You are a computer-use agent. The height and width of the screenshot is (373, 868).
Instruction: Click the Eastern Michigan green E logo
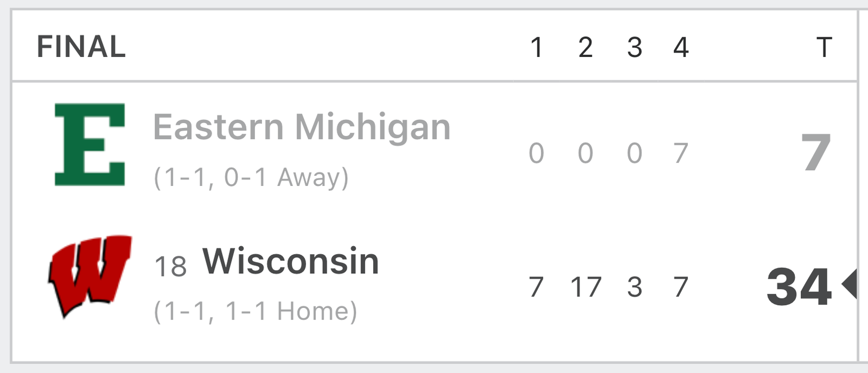pos(90,145)
